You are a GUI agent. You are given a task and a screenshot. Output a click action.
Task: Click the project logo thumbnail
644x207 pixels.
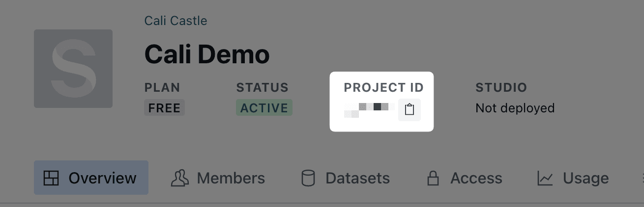[73, 69]
